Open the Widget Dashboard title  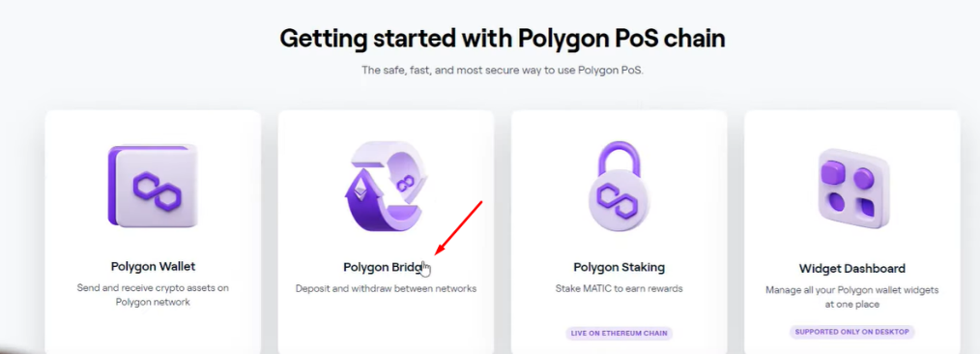[851, 269]
